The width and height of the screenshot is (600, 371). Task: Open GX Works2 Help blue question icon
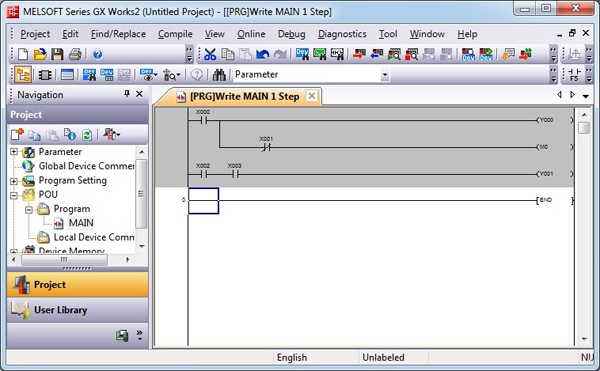[x=98, y=54]
